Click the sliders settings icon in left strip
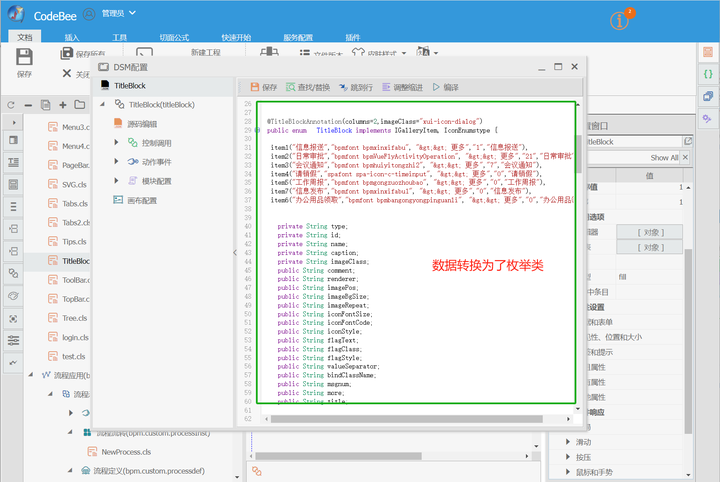Image resolution: width=720 pixels, height=482 pixels. (x=13, y=340)
